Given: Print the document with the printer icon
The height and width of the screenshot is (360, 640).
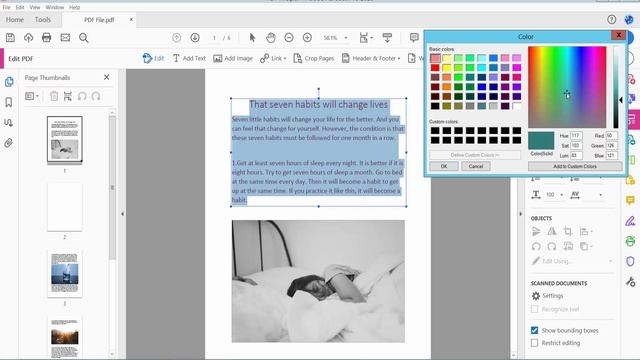Looking at the screenshot, I should coord(47,38).
